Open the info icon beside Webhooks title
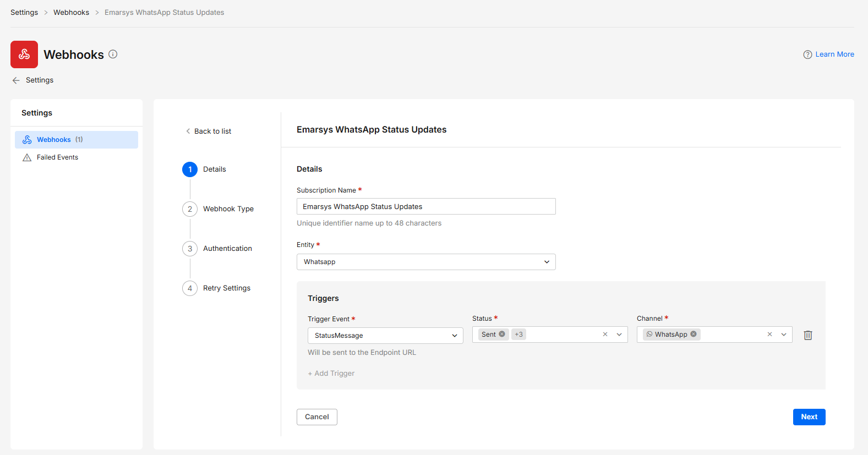868x455 pixels. coord(113,54)
